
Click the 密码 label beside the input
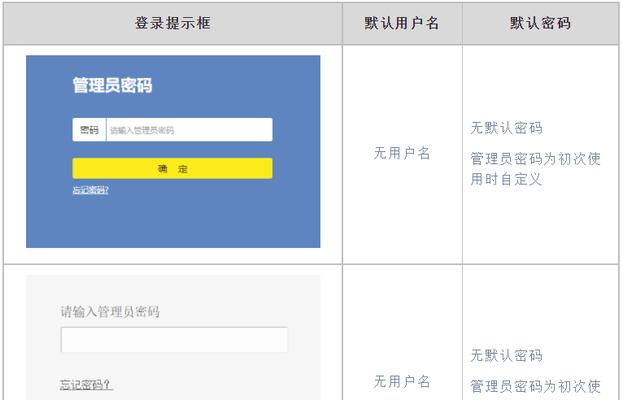89,130
